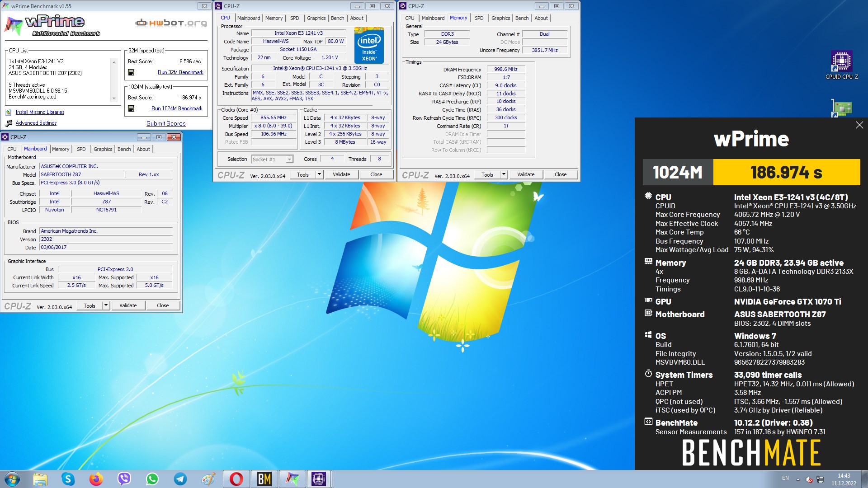Switch to About tab in the CPU-Z Mainboard window

143,149
